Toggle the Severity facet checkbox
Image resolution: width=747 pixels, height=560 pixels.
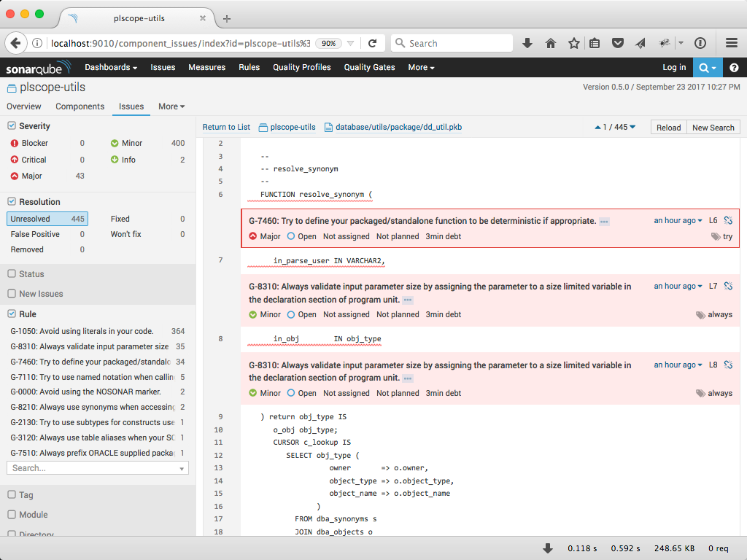pos(12,125)
